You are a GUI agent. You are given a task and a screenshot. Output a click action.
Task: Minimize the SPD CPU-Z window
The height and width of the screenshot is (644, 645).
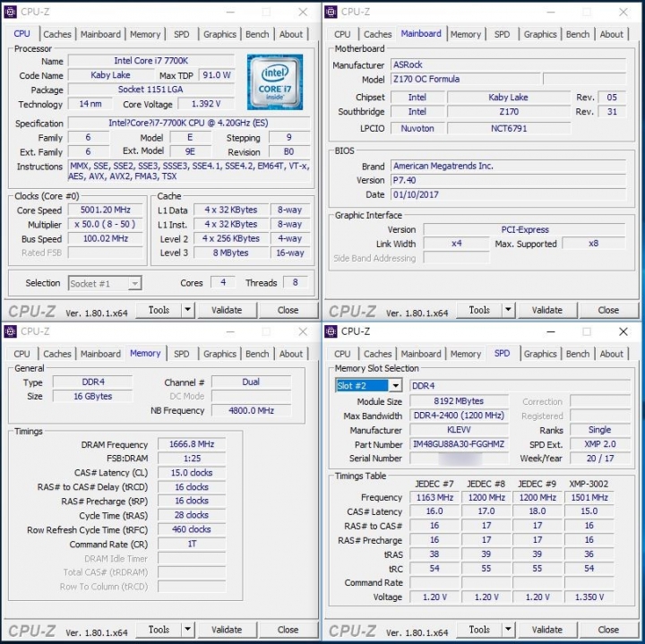tap(551, 331)
